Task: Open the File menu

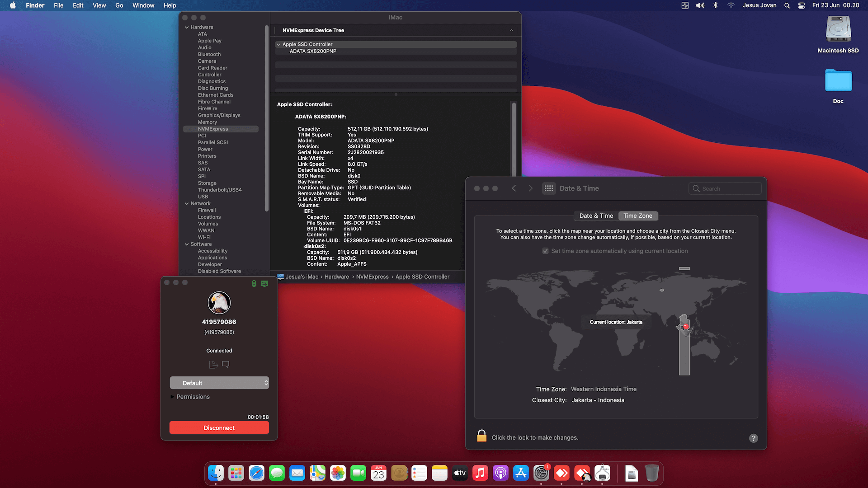Action: point(59,5)
